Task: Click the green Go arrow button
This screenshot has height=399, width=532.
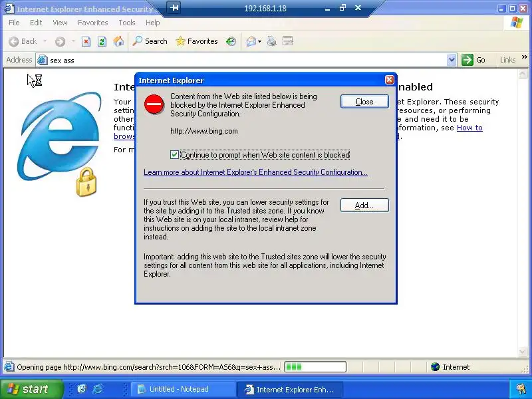Action: pos(467,60)
